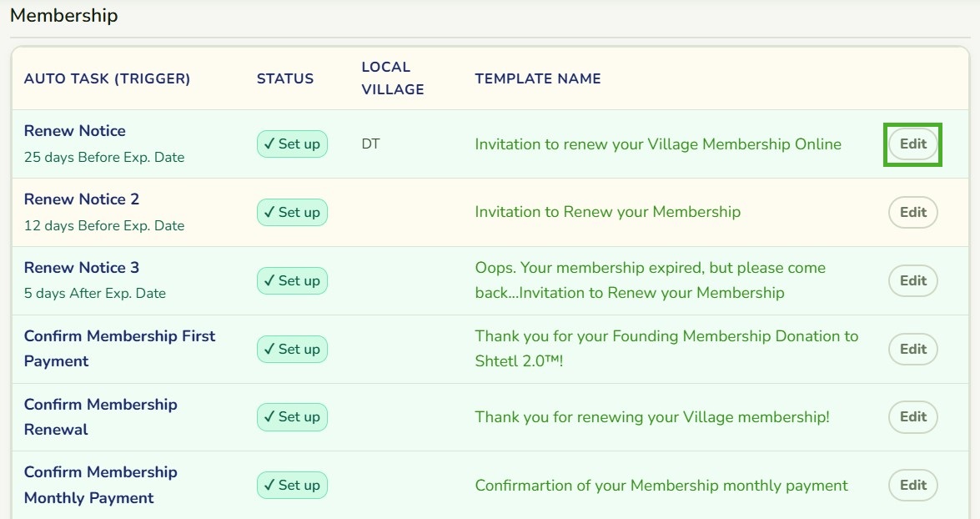Screen dimensions: 980x519
Task: Open Confirmartion of Membership monthly payment template
Action: coord(661,486)
